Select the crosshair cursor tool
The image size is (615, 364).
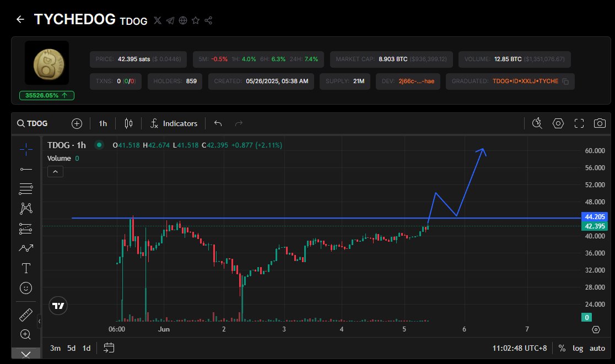pyautogui.click(x=25, y=149)
